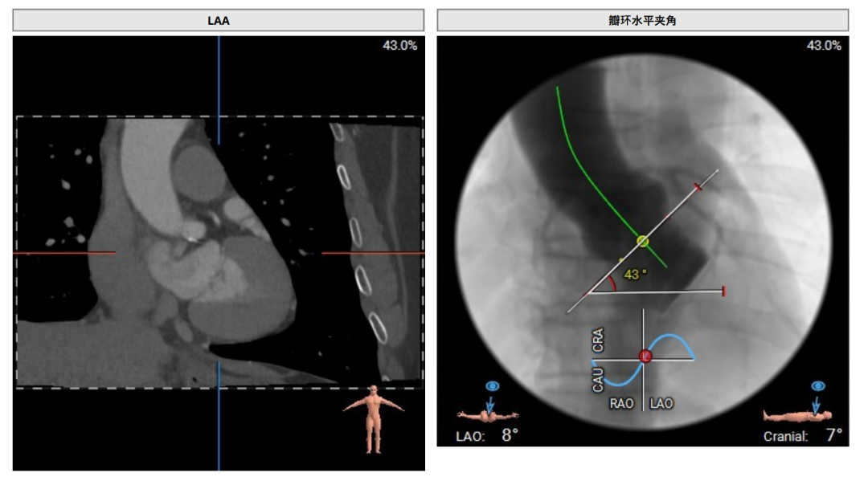Viewport: 868px width, 485px height.
Task: Click the red end handle of horizontal line
Action: click(723, 291)
